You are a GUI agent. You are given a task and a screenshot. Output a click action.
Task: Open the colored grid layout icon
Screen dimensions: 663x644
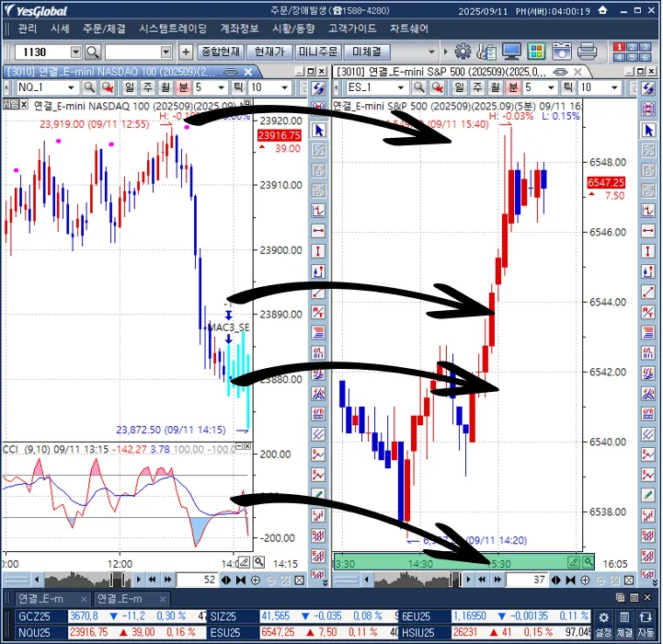536,52
